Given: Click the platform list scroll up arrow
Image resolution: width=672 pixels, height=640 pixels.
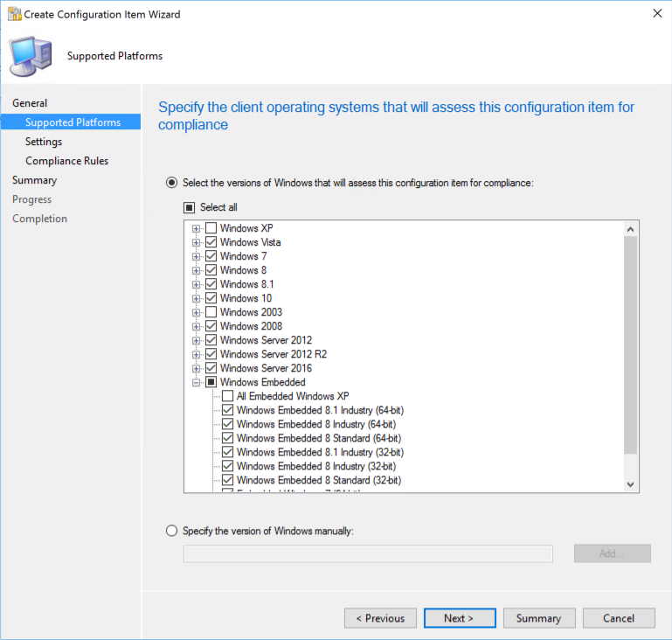Looking at the screenshot, I should 630,229.
